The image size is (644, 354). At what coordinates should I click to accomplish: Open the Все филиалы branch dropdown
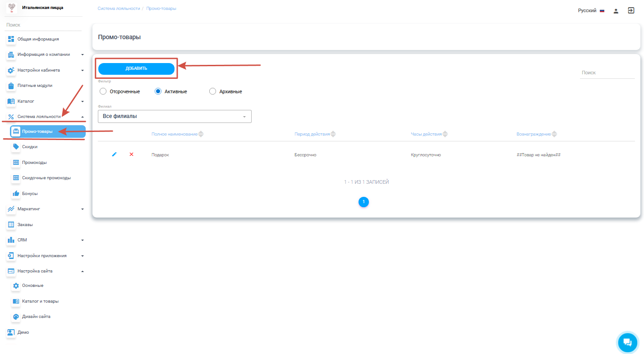coord(175,116)
